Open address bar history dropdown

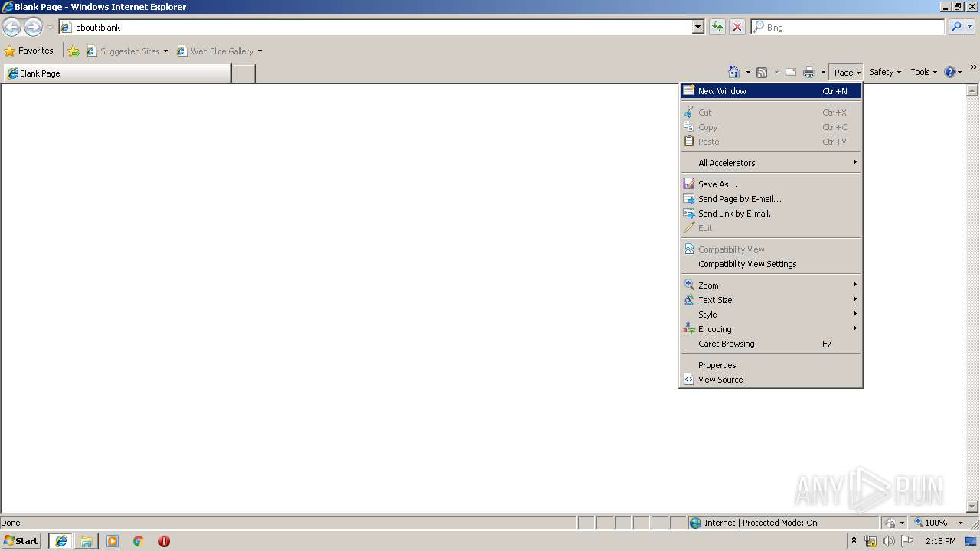[x=698, y=27]
